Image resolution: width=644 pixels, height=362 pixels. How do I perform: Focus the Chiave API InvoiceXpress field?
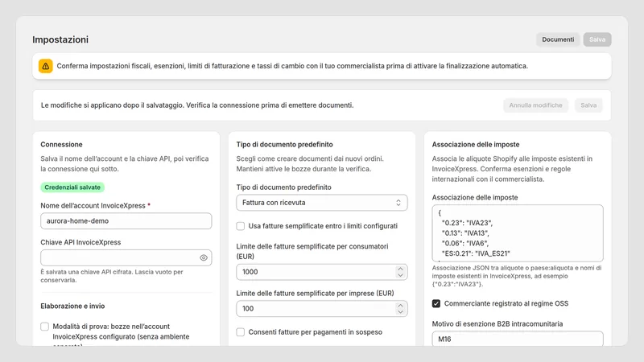coord(126,257)
